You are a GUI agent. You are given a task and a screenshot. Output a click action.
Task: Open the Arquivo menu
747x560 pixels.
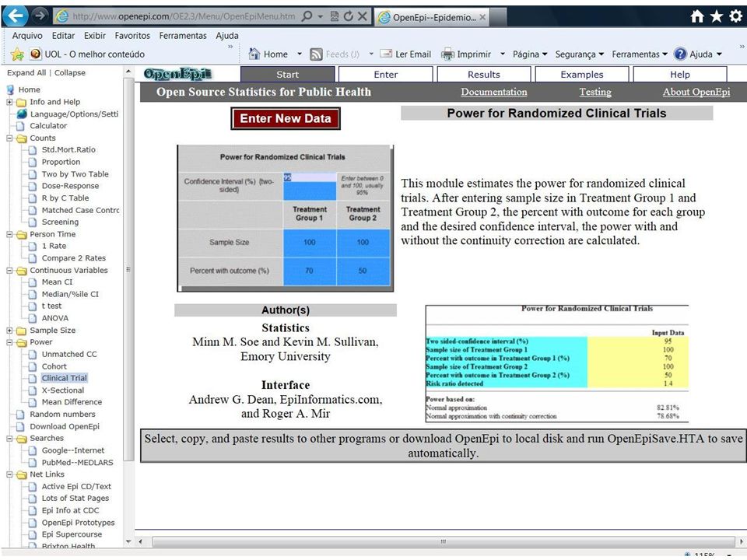[x=27, y=36]
